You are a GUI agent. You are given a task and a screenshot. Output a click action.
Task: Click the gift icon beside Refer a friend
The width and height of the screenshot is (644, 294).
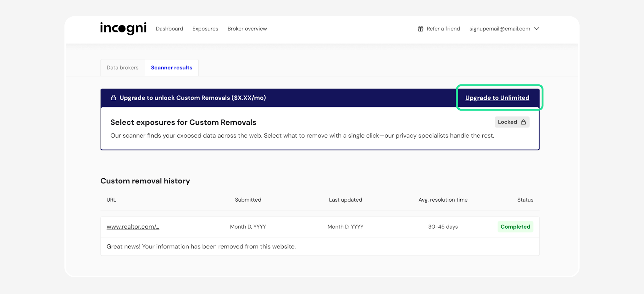[x=420, y=29]
